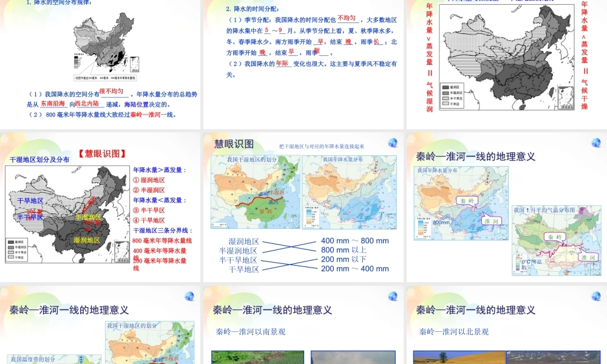Click the heading 2. 降水的时间分配：
The image size is (607, 364).
point(253,8)
